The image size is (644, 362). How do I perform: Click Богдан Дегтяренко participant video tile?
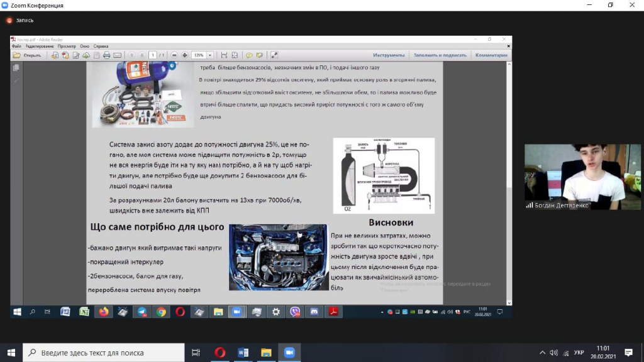[x=582, y=177]
